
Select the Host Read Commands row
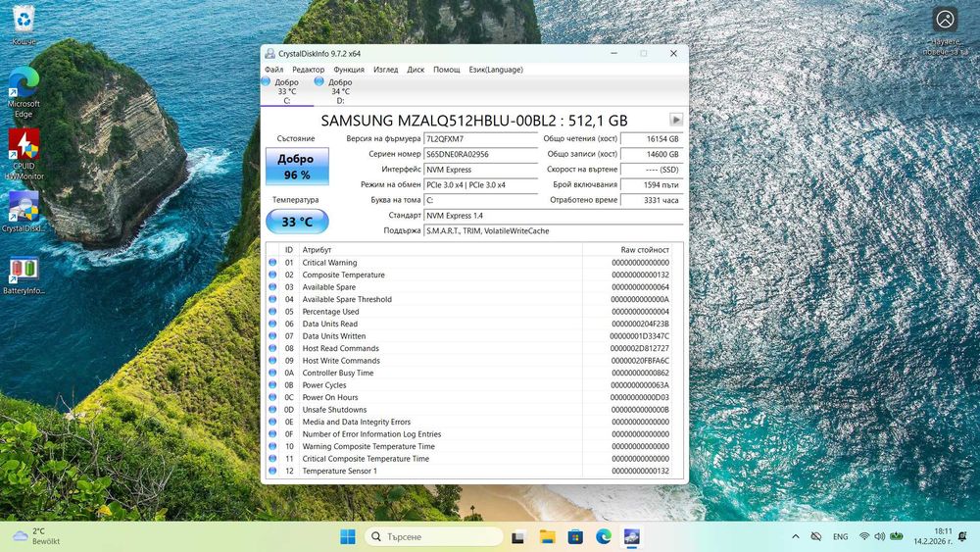tap(469, 348)
